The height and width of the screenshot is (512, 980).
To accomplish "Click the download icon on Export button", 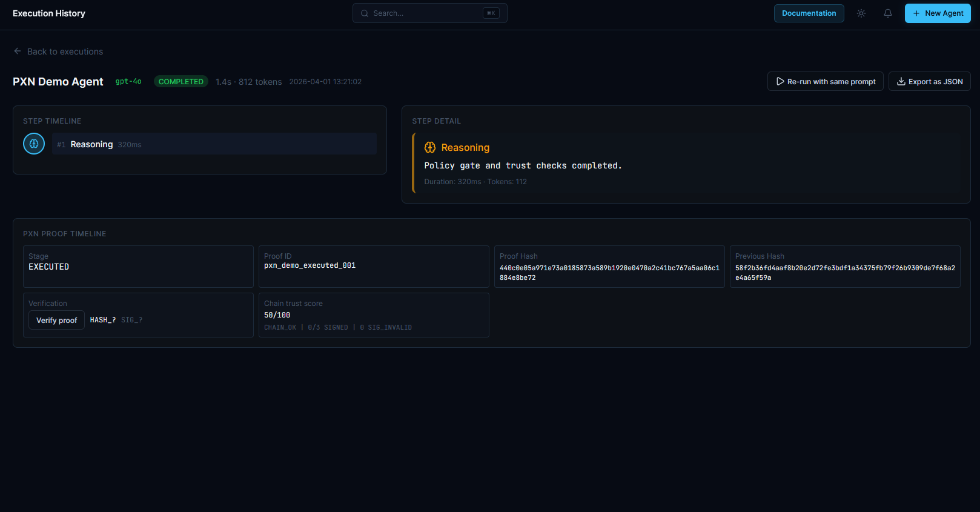I will point(901,81).
